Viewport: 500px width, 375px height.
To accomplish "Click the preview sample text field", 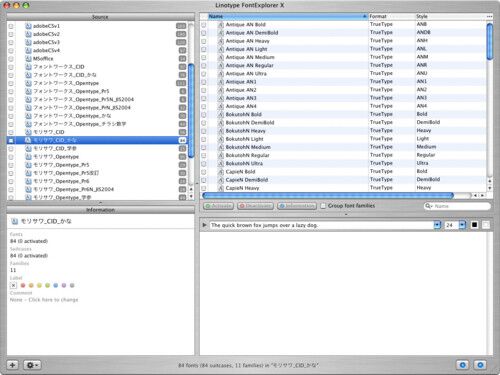I will pyautogui.click(x=321, y=225).
